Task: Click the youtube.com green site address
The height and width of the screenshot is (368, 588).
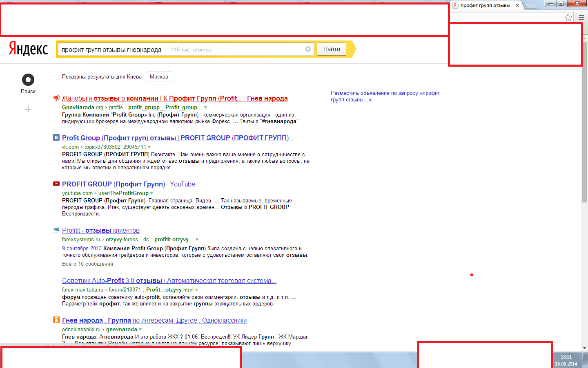Action: (x=78, y=193)
